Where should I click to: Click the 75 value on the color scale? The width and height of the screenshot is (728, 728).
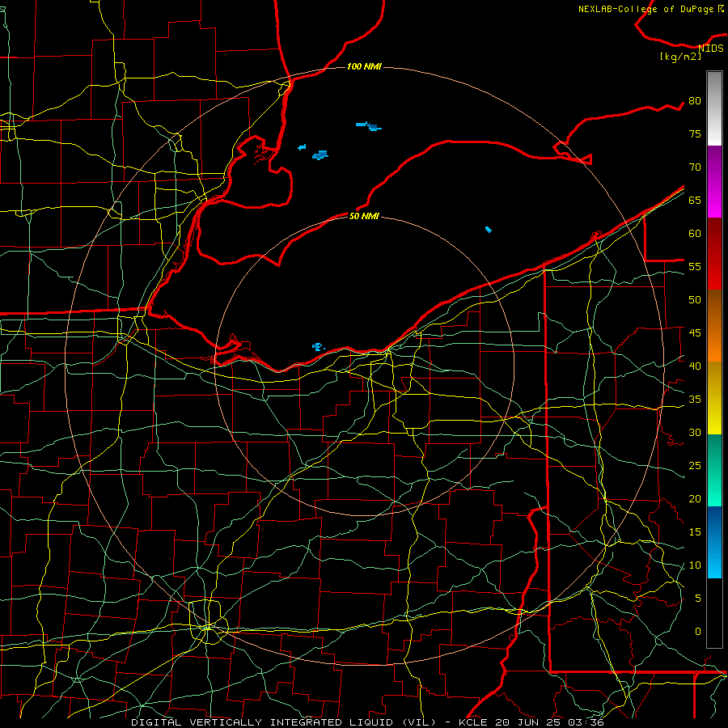pyautogui.click(x=695, y=133)
